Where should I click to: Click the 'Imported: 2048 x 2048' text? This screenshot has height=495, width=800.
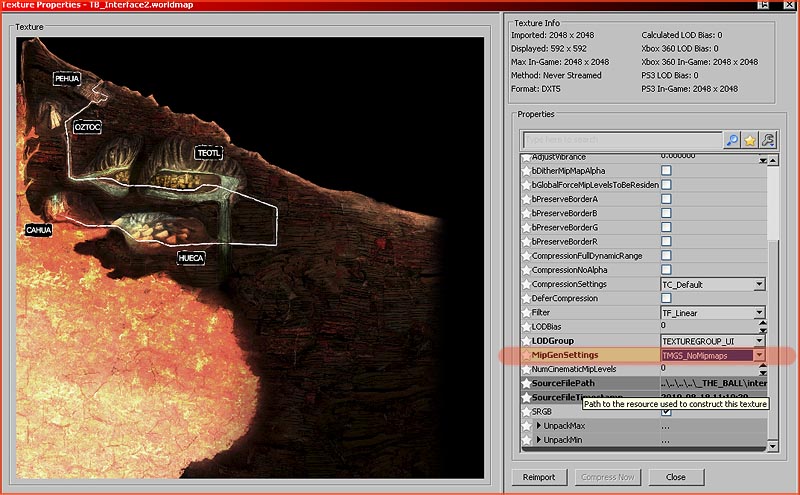(x=553, y=35)
